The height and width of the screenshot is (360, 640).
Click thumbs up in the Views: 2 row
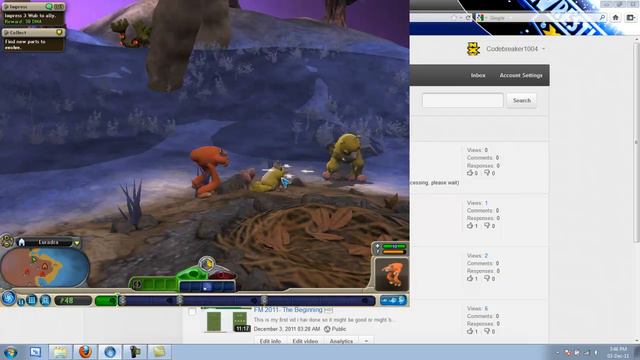470,278
